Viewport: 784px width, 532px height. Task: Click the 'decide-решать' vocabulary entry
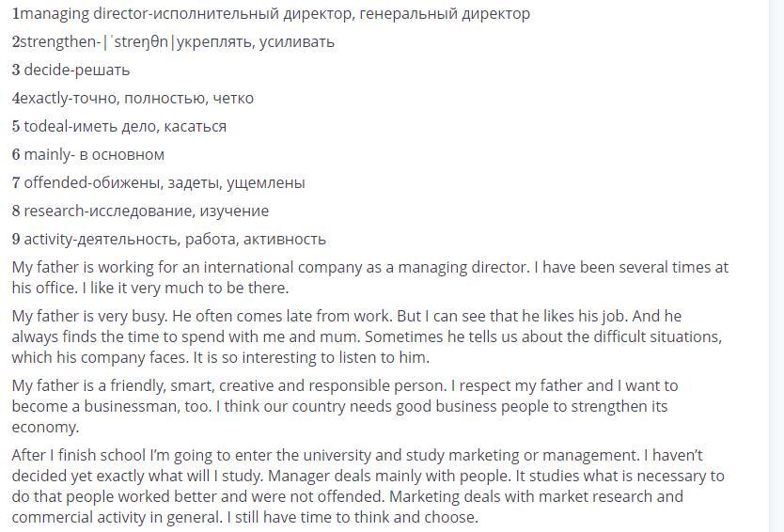pos(71,70)
